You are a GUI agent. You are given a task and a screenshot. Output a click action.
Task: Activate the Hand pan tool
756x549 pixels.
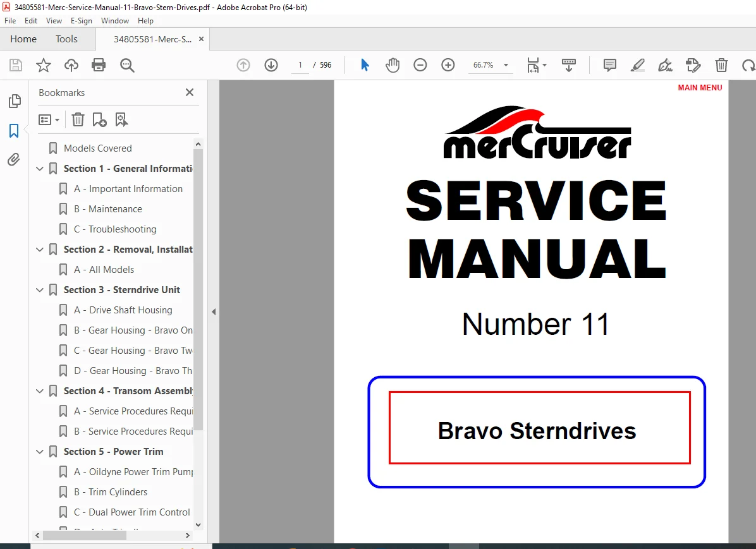pyautogui.click(x=393, y=65)
